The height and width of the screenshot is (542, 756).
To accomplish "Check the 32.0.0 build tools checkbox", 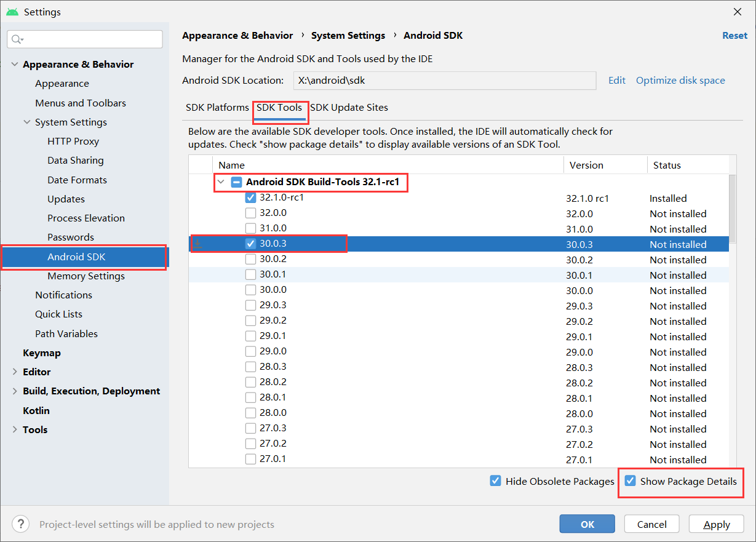I will coord(250,213).
